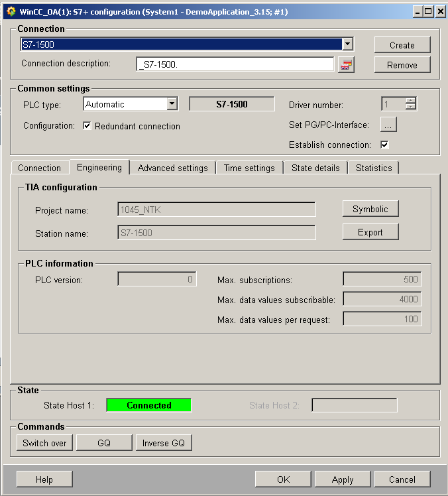This screenshot has height=496, width=448.
Task: Switch to the Connection tab
Action: pos(39,168)
